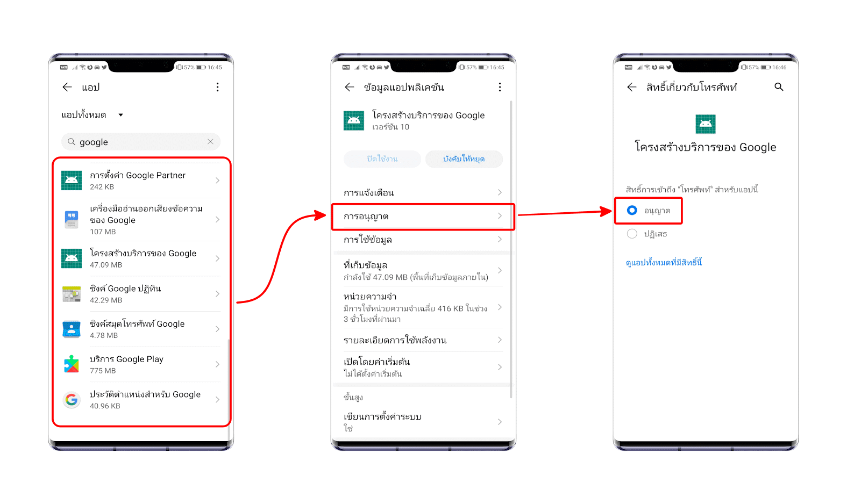This screenshot has width=847, height=504.
Task: Open overflow menu on ข้อมูลแอปพลิเคชัน screen
Action: tap(500, 87)
